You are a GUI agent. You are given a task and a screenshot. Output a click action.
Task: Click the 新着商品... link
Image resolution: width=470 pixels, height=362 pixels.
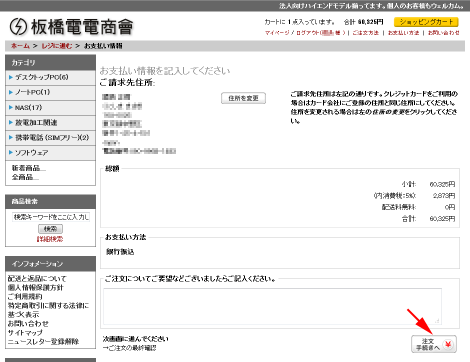(x=29, y=168)
